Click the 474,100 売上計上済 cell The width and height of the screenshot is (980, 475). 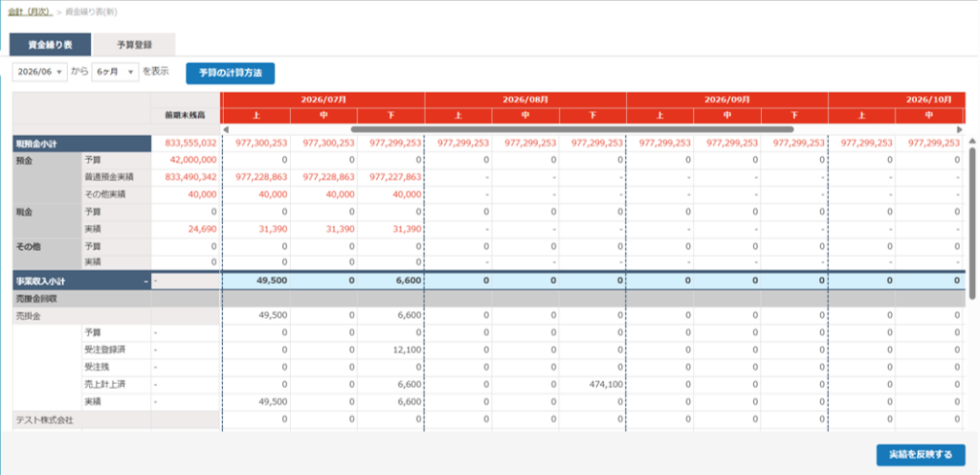pyautogui.click(x=592, y=384)
